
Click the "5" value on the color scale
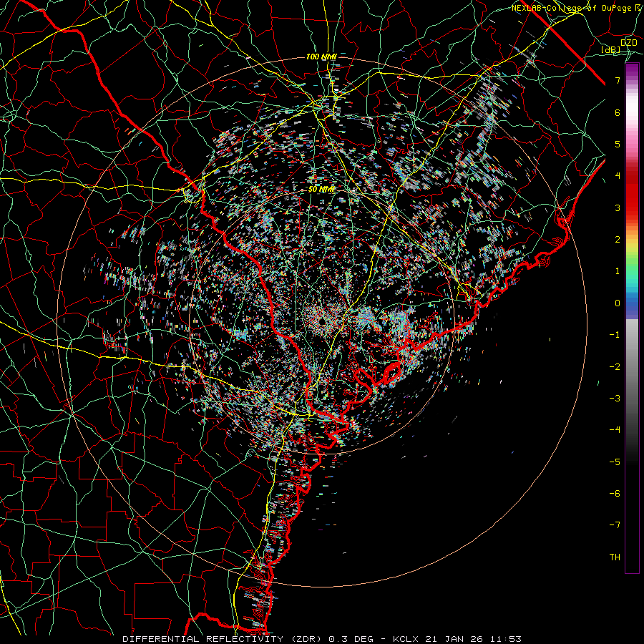618,144
